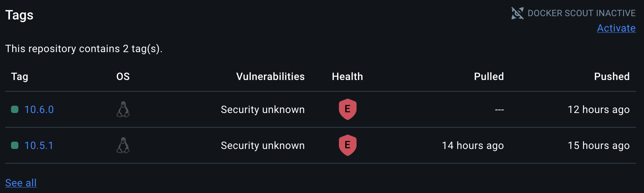Image resolution: width=644 pixels, height=193 pixels.
Task: Open the 10.6.0 tag link
Action: (39, 109)
